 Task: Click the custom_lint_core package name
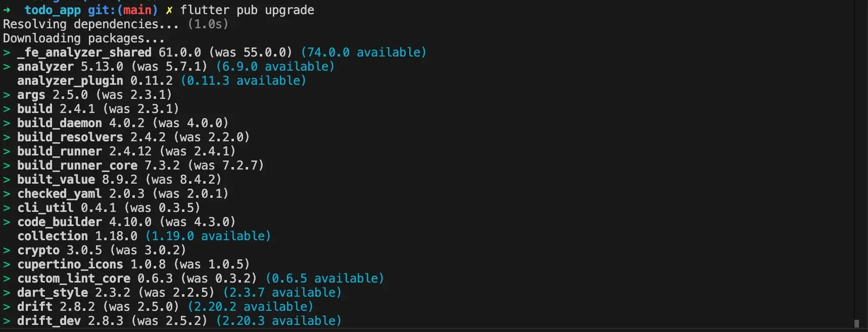click(x=74, y=279)
